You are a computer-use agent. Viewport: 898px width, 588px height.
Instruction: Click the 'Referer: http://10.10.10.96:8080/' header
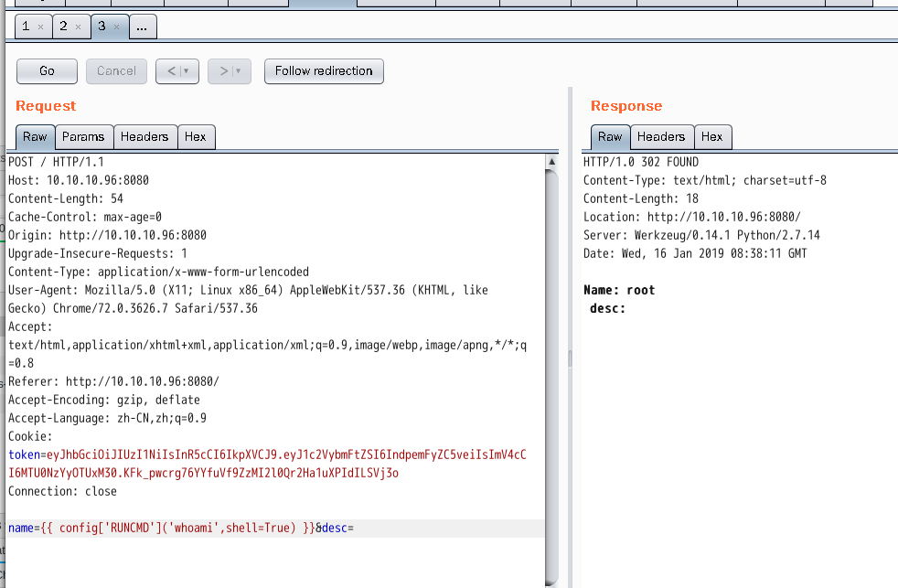[x=113, y=382]
